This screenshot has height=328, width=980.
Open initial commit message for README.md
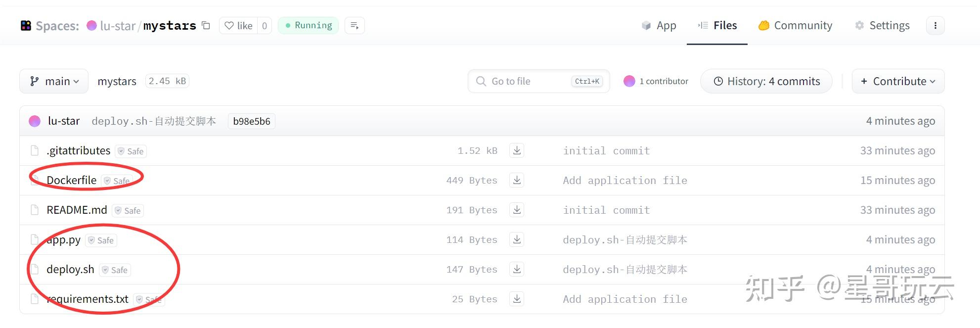606,210
